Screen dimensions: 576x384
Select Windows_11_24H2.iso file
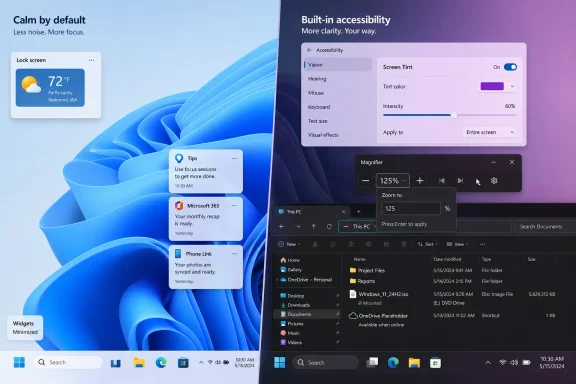(x=379, y=294)
